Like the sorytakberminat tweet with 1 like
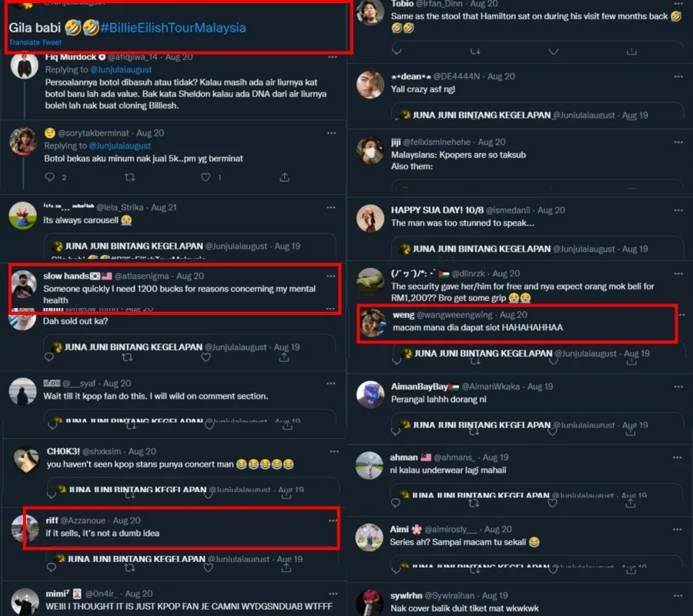Viewport: 693px width, 616px height. 206,177
